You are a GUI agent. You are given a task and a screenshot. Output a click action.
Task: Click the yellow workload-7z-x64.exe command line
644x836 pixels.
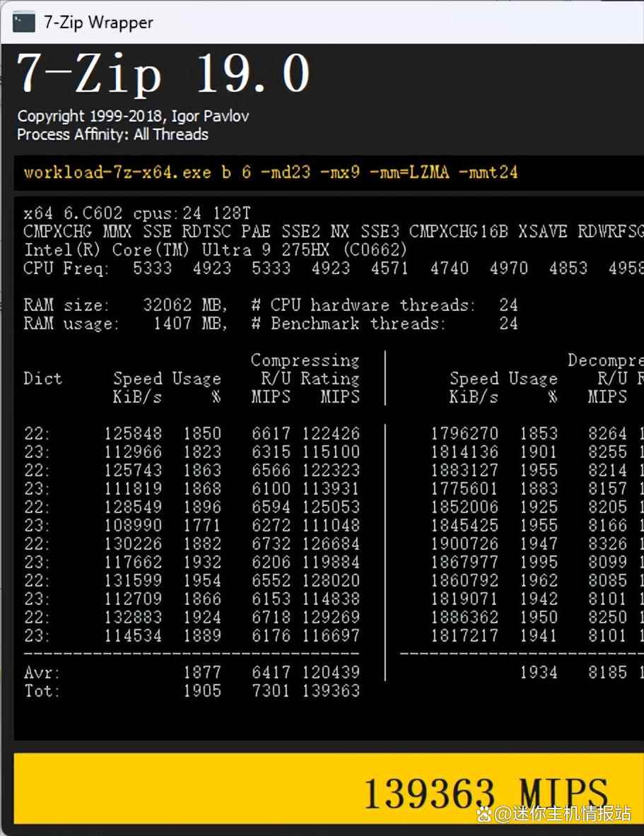pyautogui.click(x=271, y=172)
